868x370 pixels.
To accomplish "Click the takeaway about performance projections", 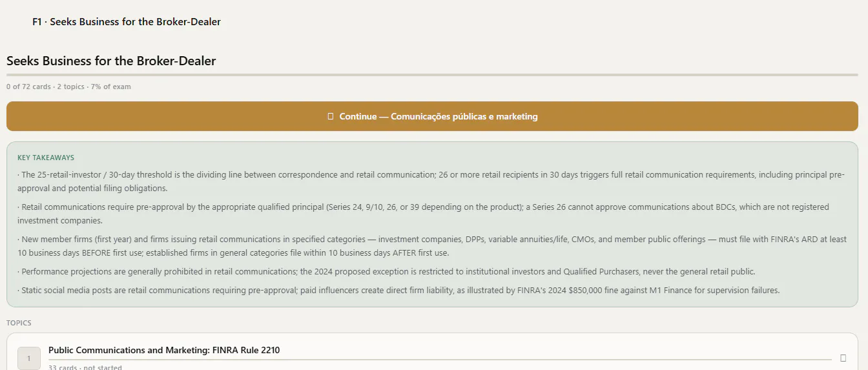I will click(x=386, y=272).
